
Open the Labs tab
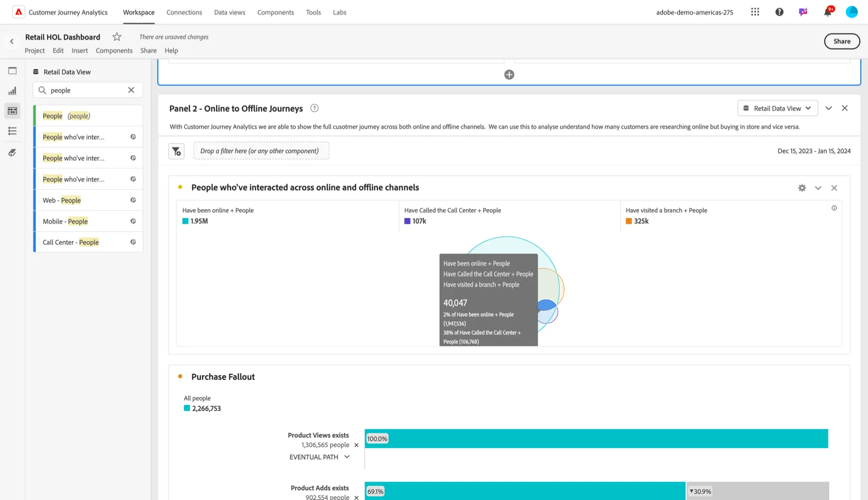340,12
